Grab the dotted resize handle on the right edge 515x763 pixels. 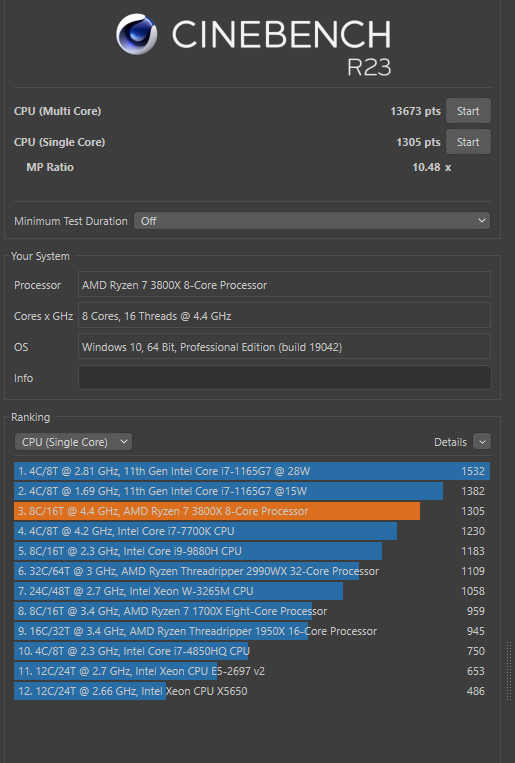pyautogui.click(x=510, y=672)
